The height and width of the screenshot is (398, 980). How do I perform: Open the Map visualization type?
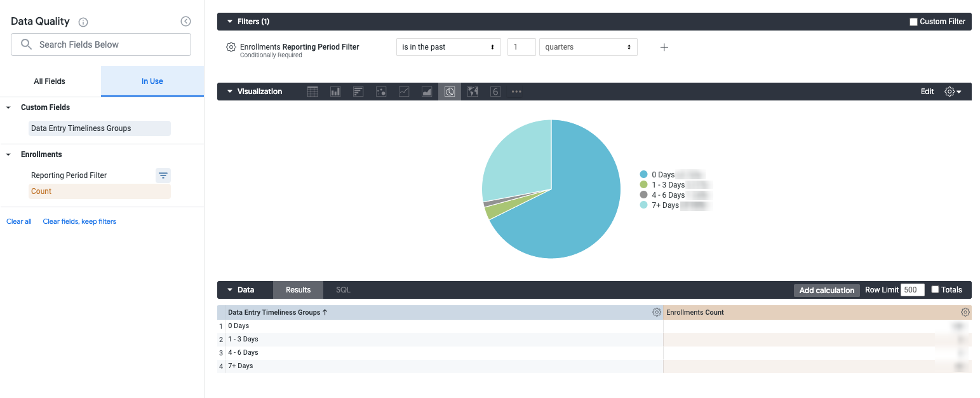473,91
